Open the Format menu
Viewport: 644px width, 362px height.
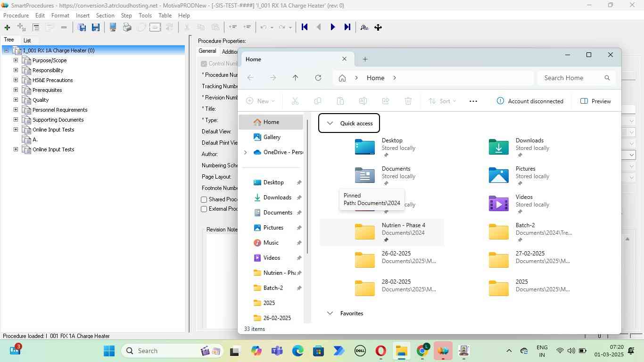point(60,16)
